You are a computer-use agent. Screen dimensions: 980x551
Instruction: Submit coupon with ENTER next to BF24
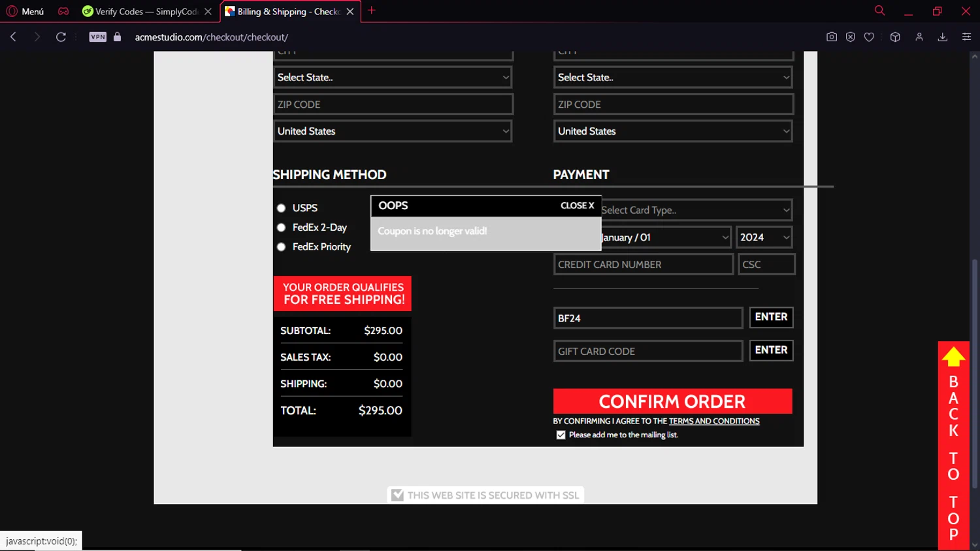pyautogui.click(x=771, y=317)
